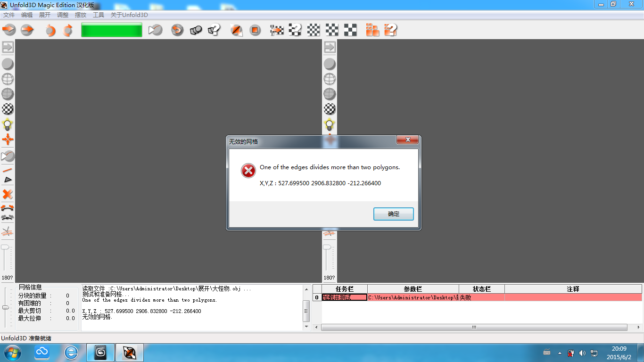The height and width of the screenshot is (362, 644).
Task: Click the red X delete icon
Action: 8,194
